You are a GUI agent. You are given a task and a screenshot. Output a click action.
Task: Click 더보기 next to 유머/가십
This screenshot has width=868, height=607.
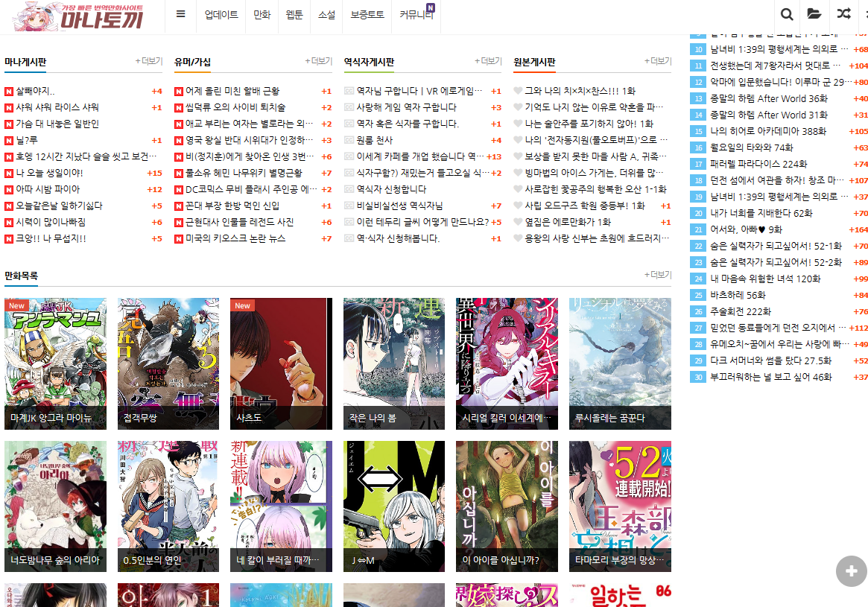pyautogui.click(x=318, y=61)
